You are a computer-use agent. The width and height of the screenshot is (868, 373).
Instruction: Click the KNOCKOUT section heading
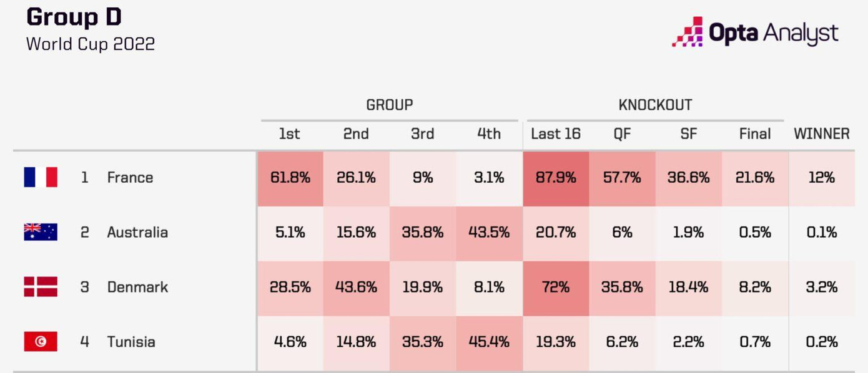coord(655,105)
